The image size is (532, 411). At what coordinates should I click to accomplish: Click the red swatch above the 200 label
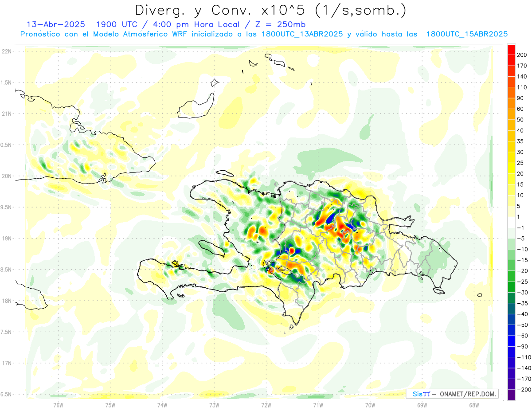pos(511,49)
